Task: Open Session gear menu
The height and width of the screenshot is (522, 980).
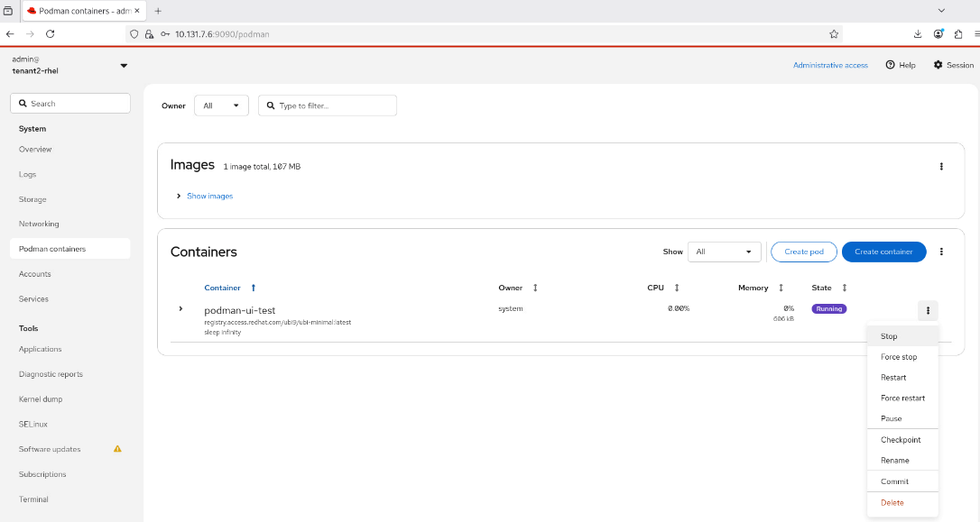Action: click(x=953, y=65)
